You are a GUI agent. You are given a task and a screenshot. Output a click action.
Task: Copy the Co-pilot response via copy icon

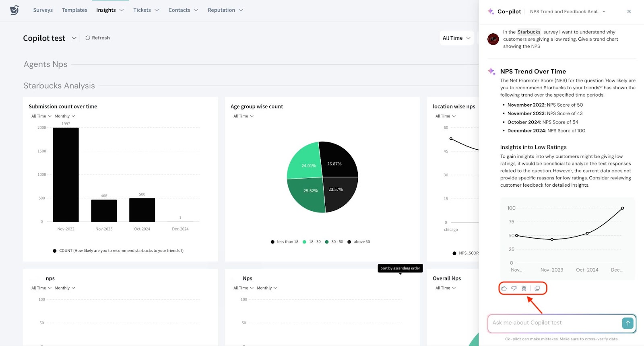click(x=537, y=288)
